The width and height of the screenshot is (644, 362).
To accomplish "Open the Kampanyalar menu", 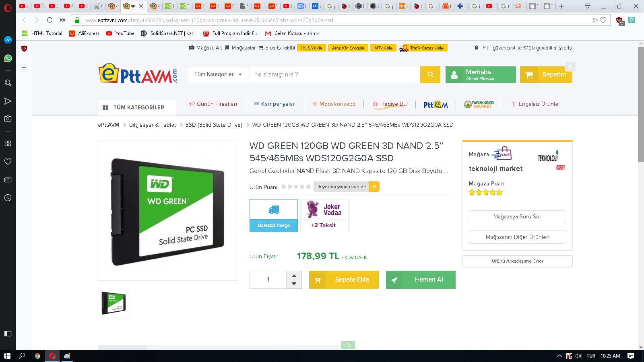I will pyautogui.click(x=274, y=104).
